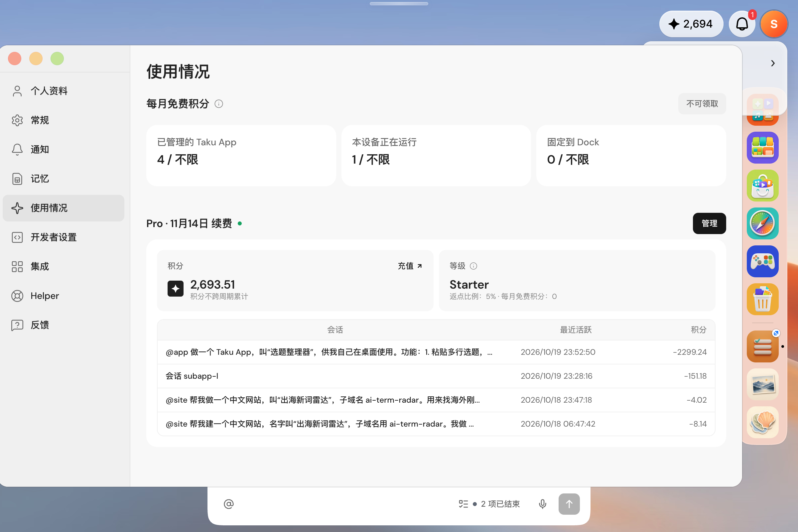Image resolution: width=798 pixels, height=532 pixels.
Task: Click the 最近活跃 column header
Action: (576, 330)
